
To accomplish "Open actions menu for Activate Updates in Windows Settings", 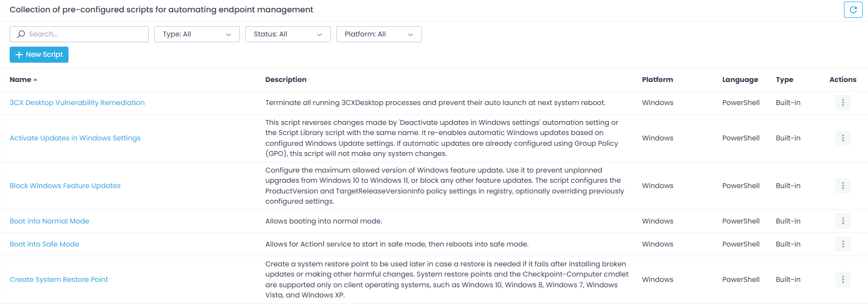I will 843,138.
